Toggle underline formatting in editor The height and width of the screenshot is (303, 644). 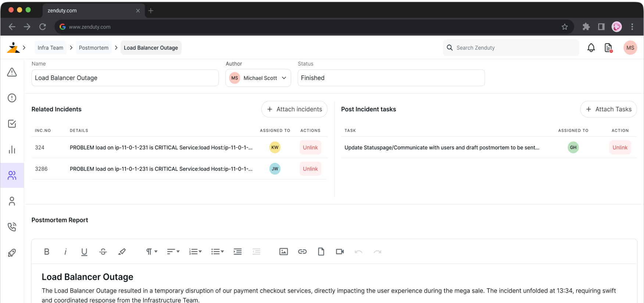point(84,252)
